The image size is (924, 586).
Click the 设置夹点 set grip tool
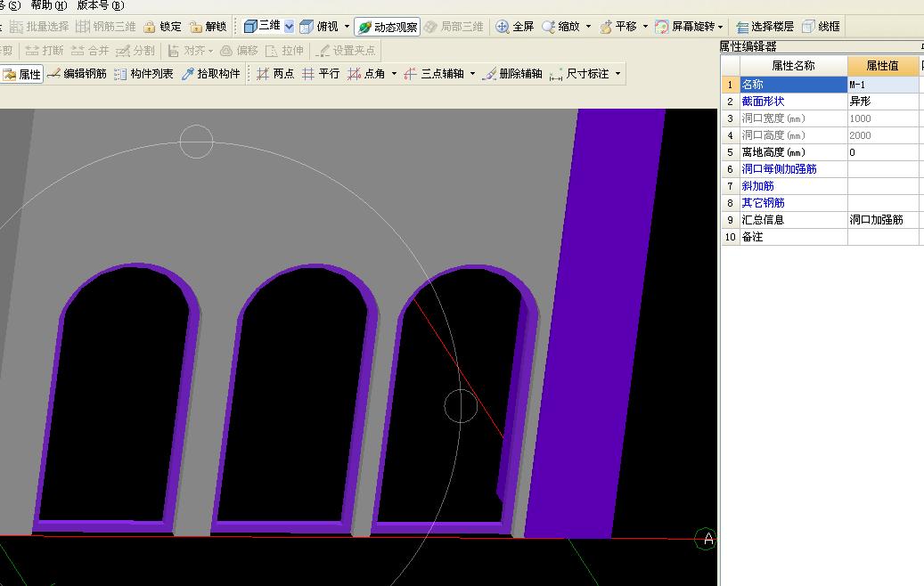[x=346, y=51]
